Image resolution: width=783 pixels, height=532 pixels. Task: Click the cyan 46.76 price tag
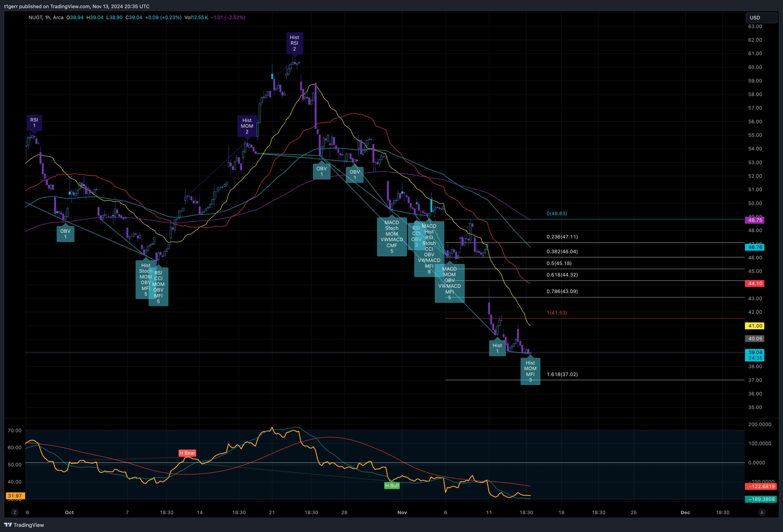pos(754,247)
